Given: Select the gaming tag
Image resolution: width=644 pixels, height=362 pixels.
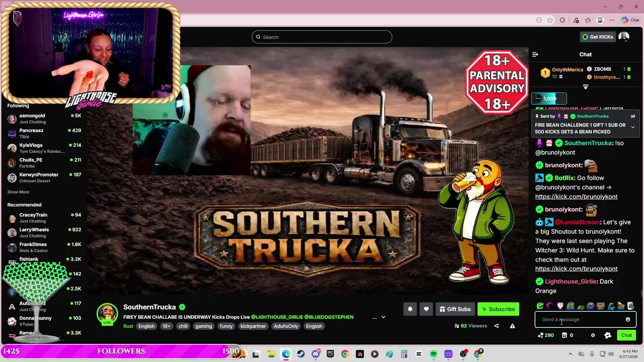Looking at the screenshot, I should tap(204, 326).
